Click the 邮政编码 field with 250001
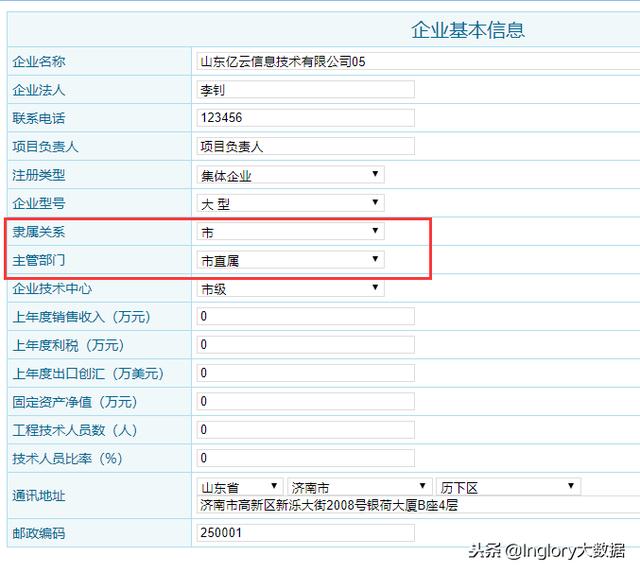The width and height of the screenshot is (640, 573). point(305,533)
